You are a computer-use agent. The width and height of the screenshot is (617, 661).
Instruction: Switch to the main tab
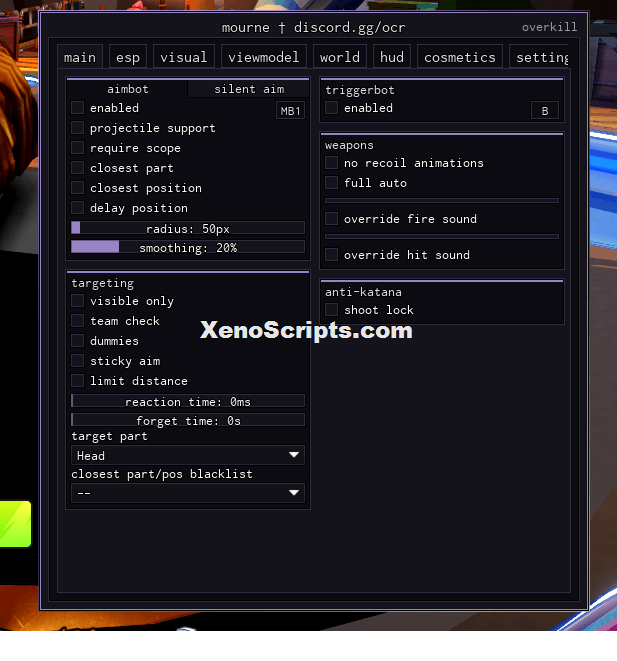tap(80, 57)
